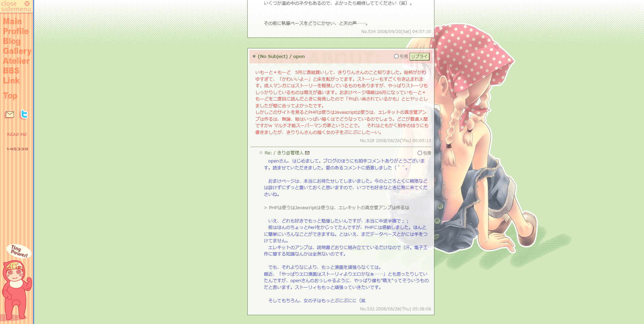
Task: Open the Blog section
Action: pyautogui.click(x=12, y=41)
